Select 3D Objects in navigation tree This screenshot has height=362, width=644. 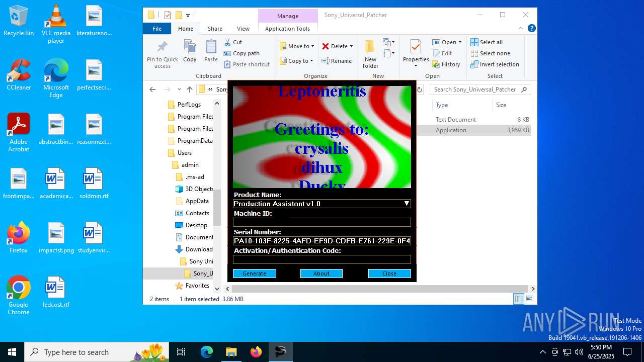194,189
